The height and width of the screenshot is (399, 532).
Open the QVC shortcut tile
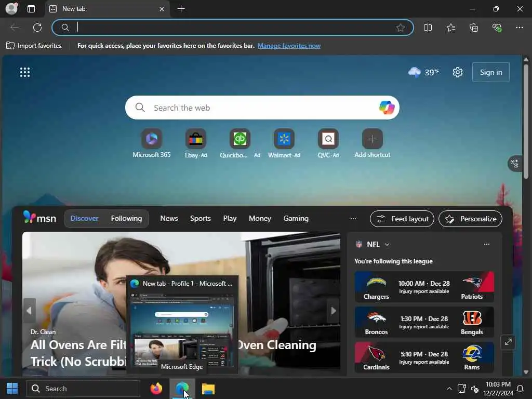click(x=328, y=143)
